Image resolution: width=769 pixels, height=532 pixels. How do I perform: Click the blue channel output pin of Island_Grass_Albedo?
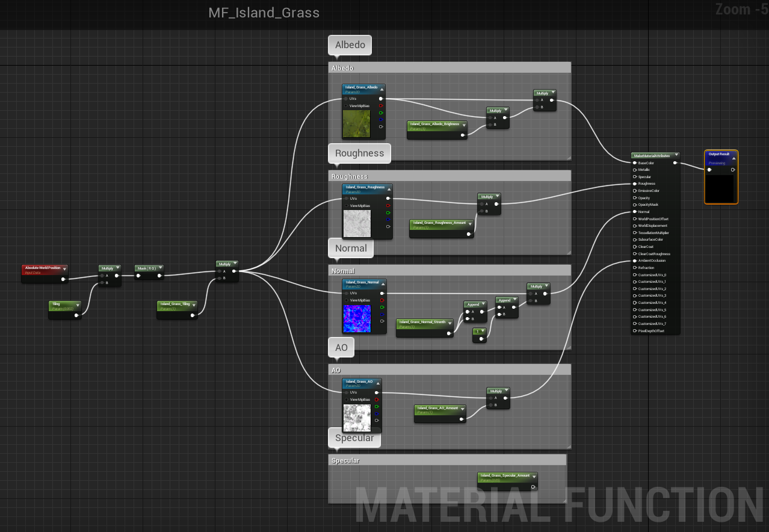[x=381, y=120]
